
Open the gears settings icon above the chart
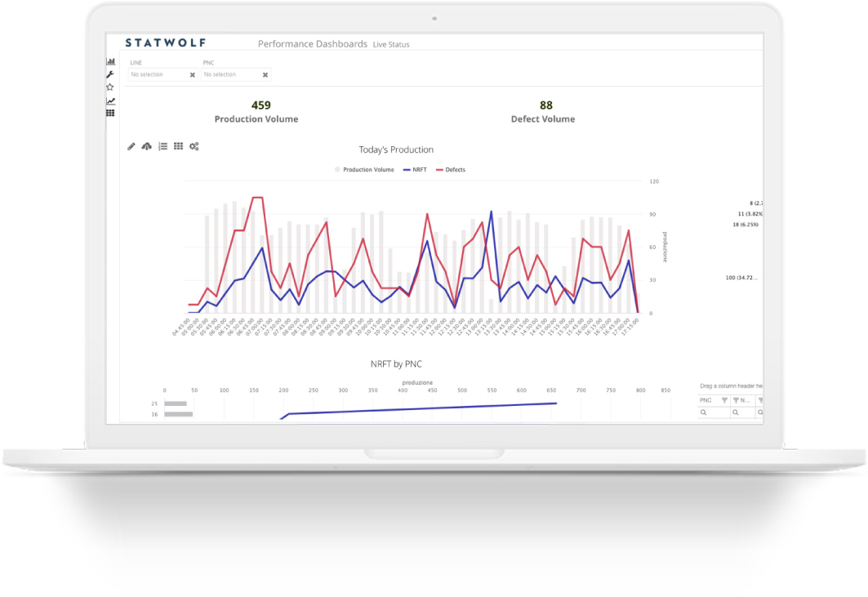click(194, 146)
